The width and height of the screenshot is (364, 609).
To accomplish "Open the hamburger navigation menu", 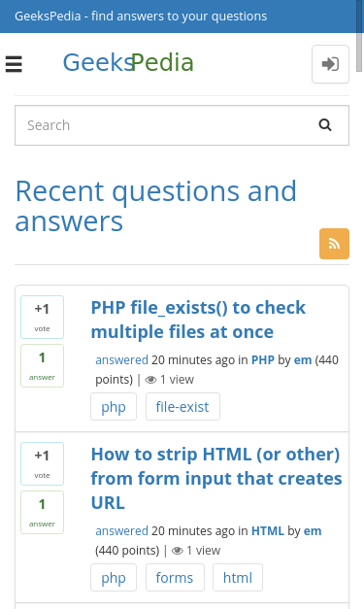I will pos(14,64).
